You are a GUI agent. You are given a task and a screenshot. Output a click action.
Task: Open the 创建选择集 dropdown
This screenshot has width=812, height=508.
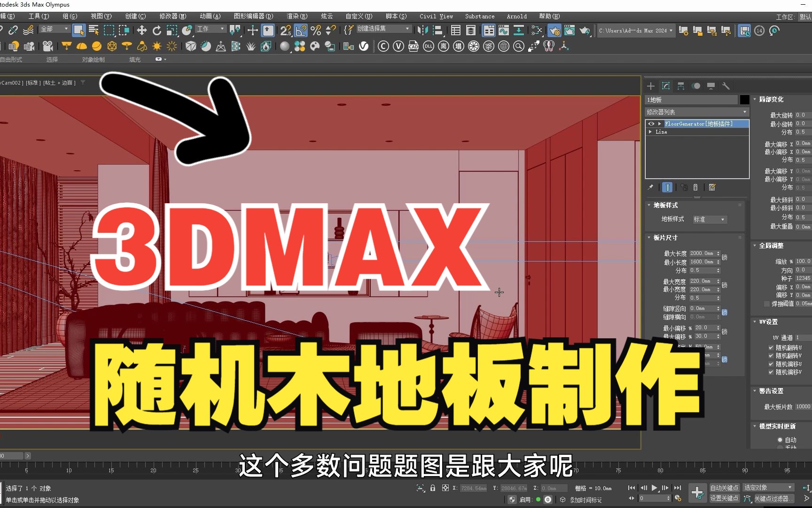click(383, 29)
